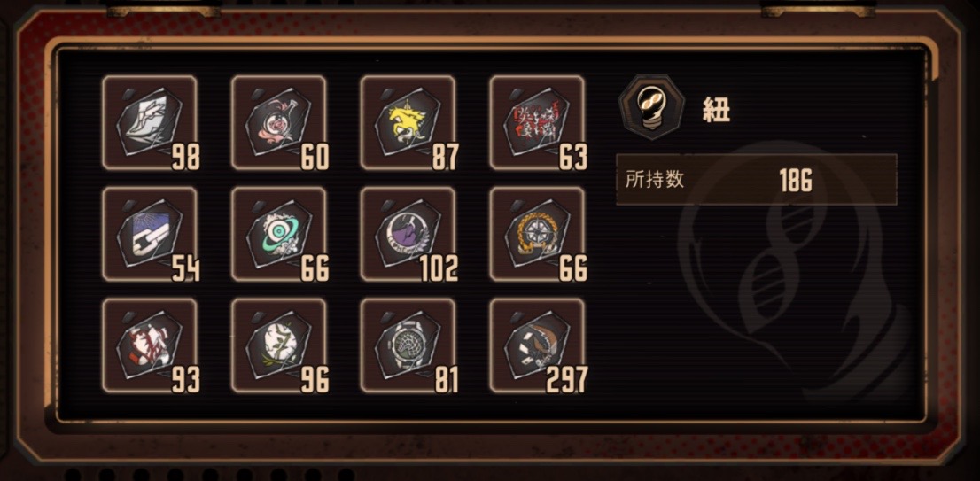Select the yellow pegasus shard with count 87
The width and height of the screenshot is (980, 481).
[408, 122]
